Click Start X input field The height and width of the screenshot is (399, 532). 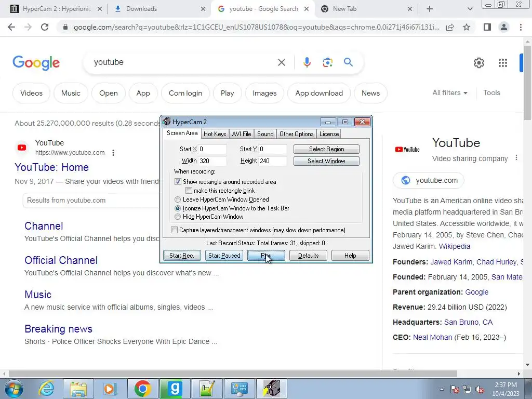tap(212, 149)
